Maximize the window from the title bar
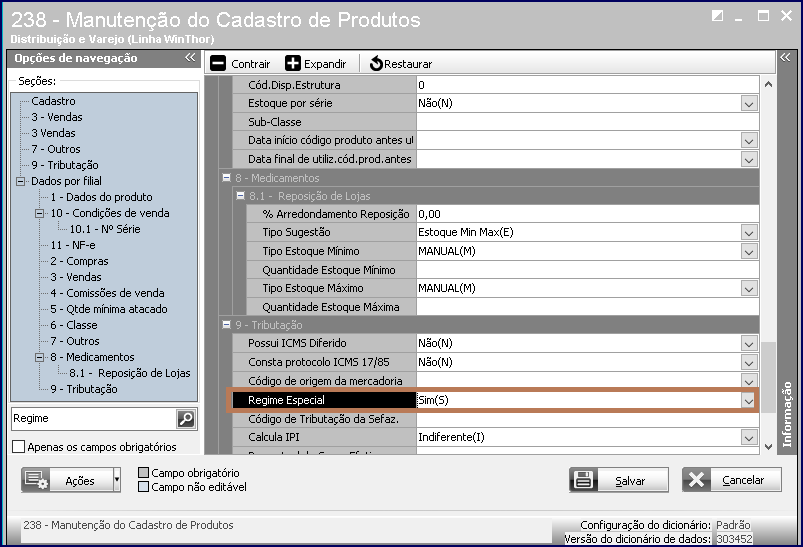Image resolution: width=803 pixels, height=547 pixels. click(763, 16)
